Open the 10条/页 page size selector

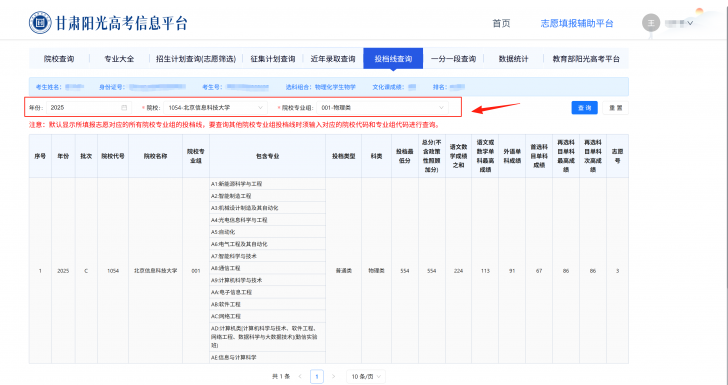tap(366, 377)
